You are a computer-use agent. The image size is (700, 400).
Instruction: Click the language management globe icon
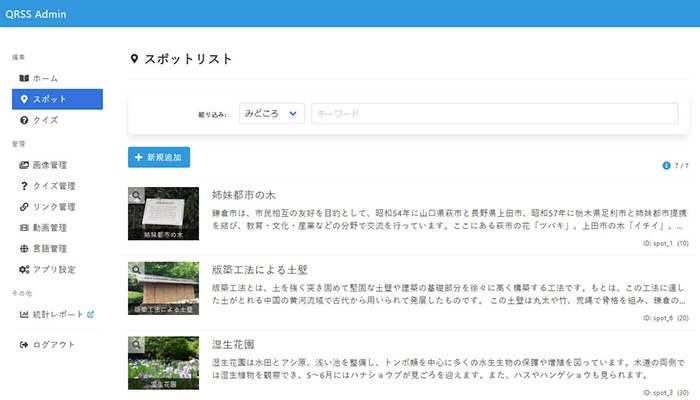point(24,249)
